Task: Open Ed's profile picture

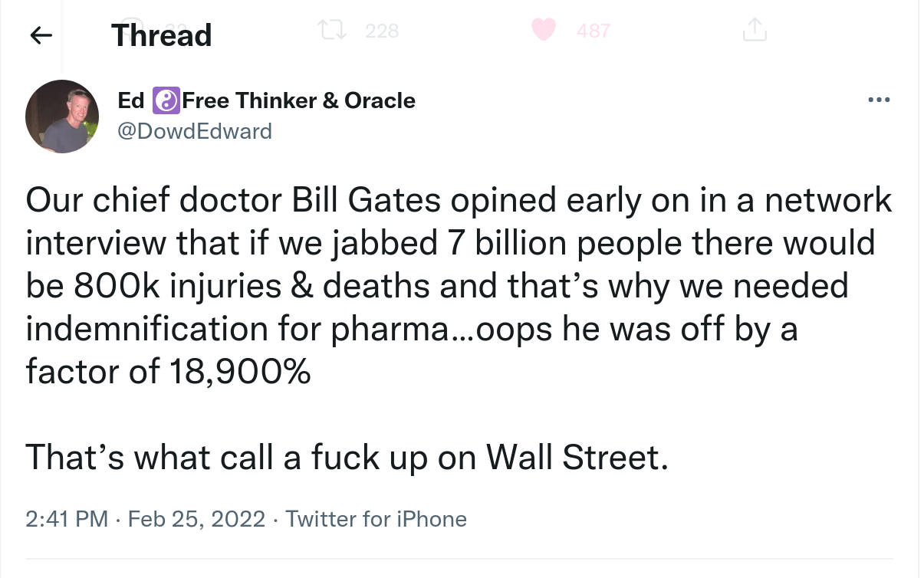Action: coord(62,116)
